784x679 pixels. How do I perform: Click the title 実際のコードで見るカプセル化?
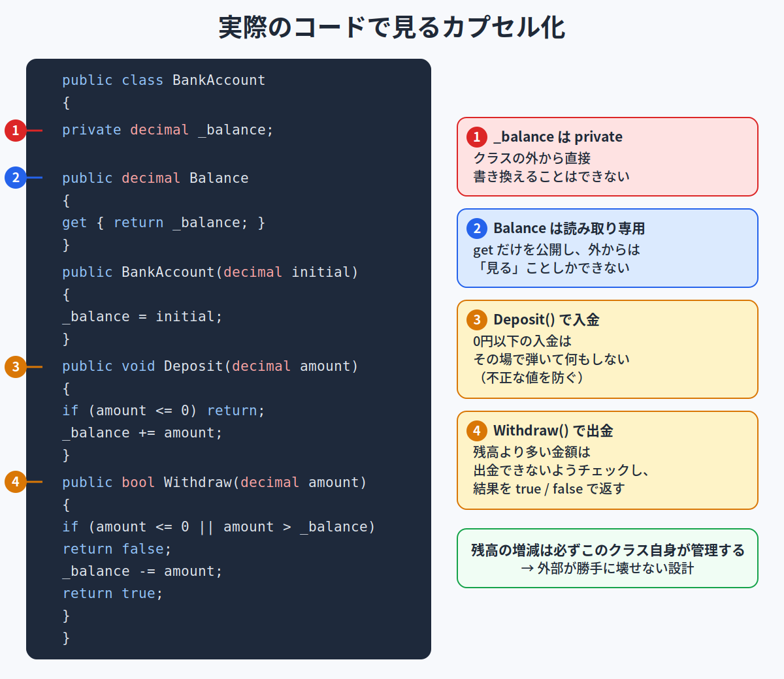click(x=391, y=27)
